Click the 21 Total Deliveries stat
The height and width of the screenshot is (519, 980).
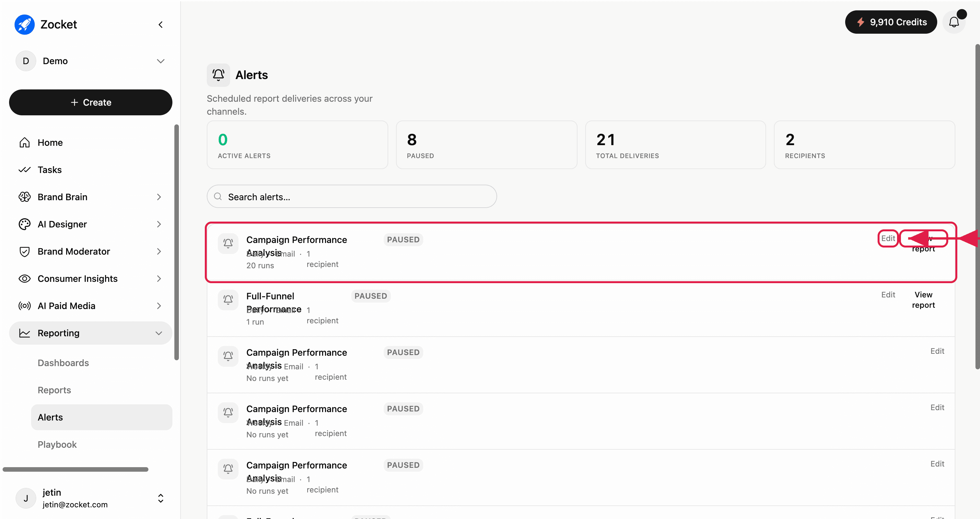[676, 145]
